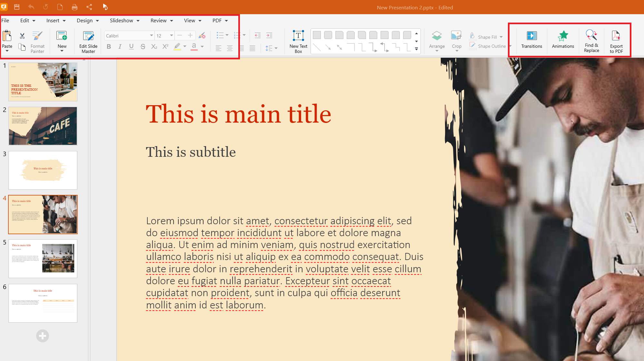Insert a New Text Box
This screenshot has width=644, height=361.
click(x=298, y=41)
